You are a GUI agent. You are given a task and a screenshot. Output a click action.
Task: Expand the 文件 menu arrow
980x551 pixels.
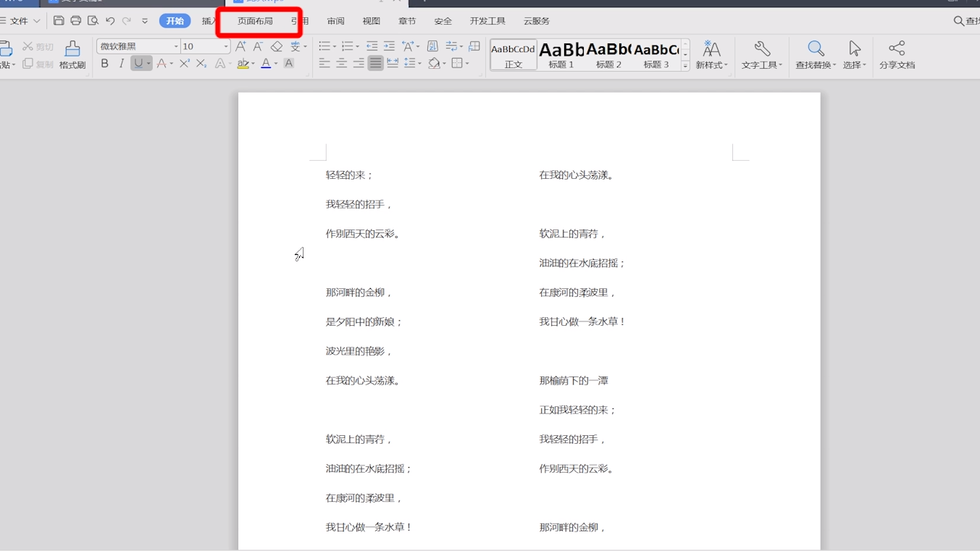pos(37,21)
